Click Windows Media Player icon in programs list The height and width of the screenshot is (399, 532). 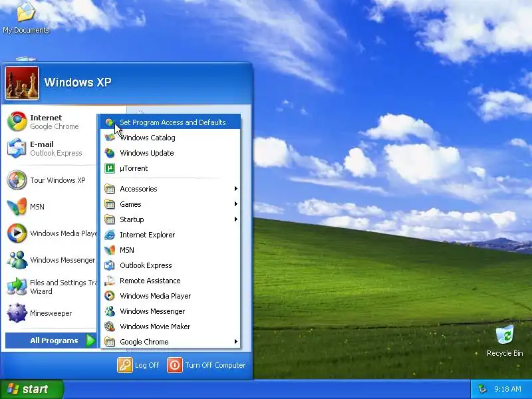pyautogui.click(x=109, y=296)
